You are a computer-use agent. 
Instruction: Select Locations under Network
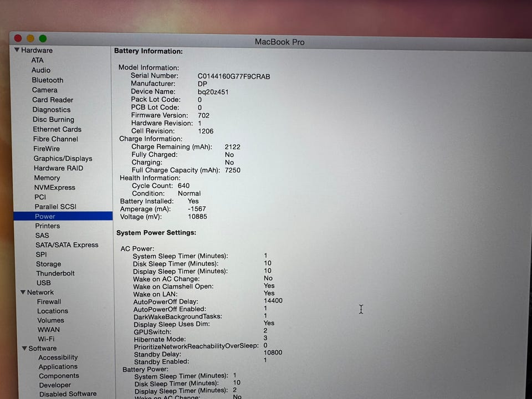click(x=53, y=311)
